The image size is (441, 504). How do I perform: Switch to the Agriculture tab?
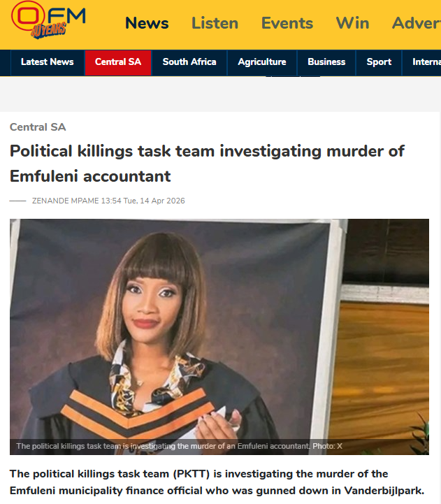[262, 62]
